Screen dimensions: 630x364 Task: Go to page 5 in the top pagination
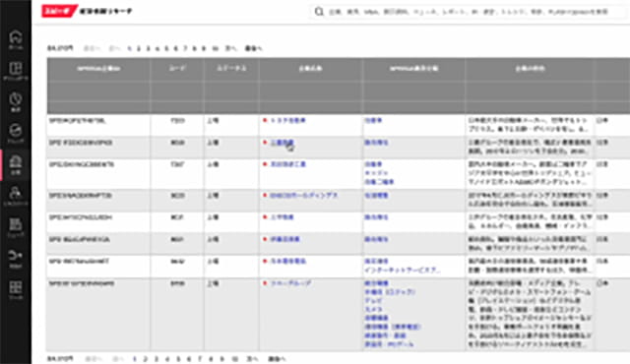(x=166, y=48)
